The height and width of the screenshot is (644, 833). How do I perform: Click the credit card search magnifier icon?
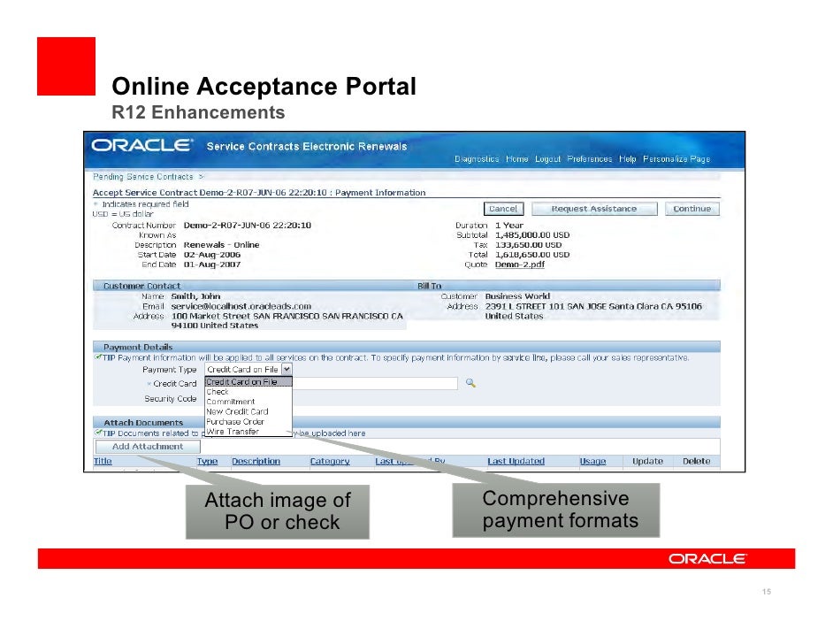pos(470,382)
